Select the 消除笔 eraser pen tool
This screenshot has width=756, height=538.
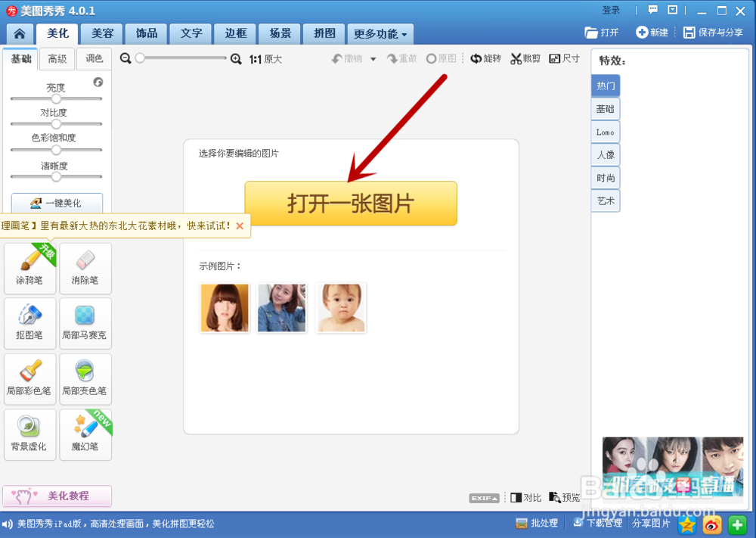point(85,269)
